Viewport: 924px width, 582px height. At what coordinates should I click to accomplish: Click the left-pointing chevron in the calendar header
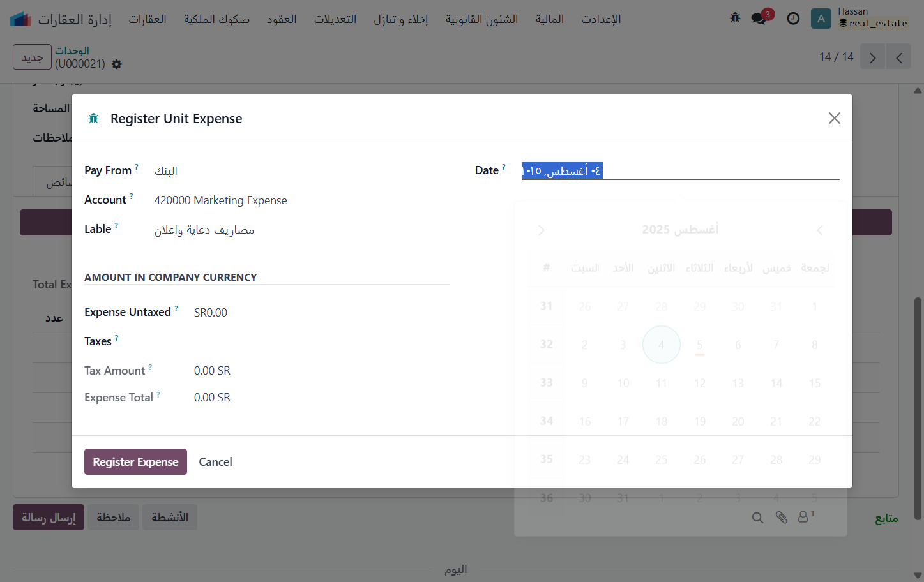click(x=821, y=230)
